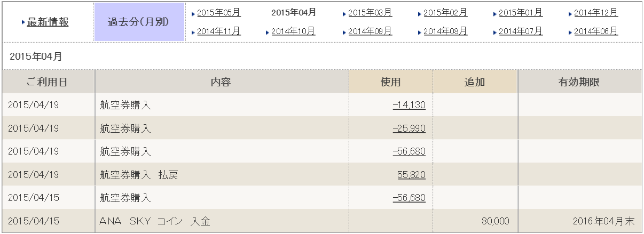This screenshot has height=234, width=644.
Task: View the 2015年01月 records
Action: 521,12
